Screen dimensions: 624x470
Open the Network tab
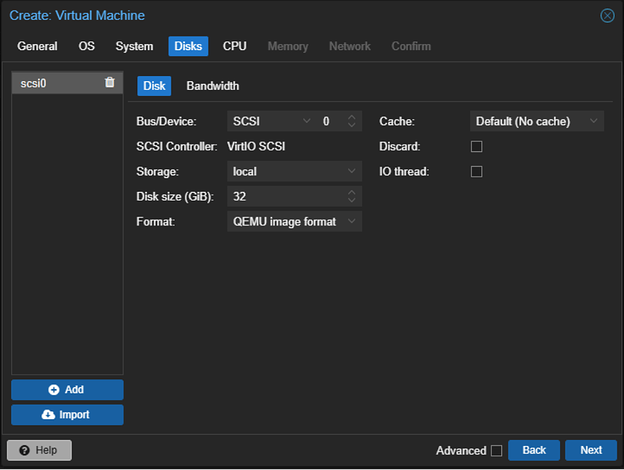349,46
